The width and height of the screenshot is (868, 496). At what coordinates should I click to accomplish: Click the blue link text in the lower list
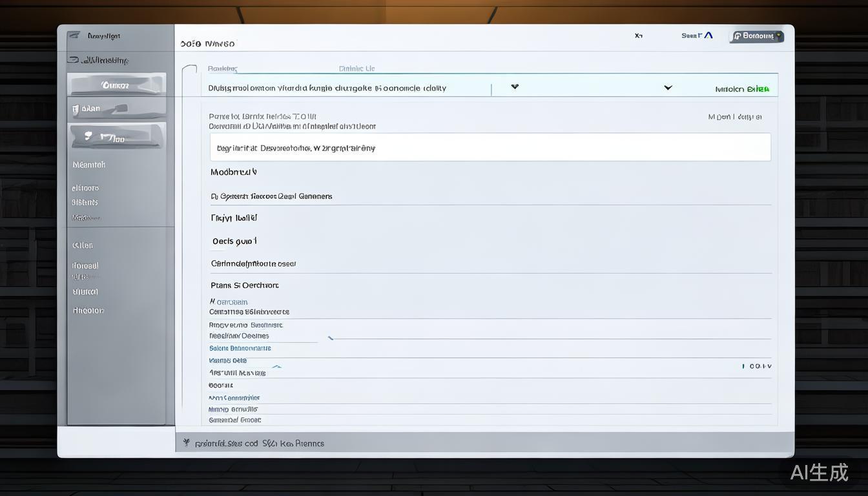(240, 348)
